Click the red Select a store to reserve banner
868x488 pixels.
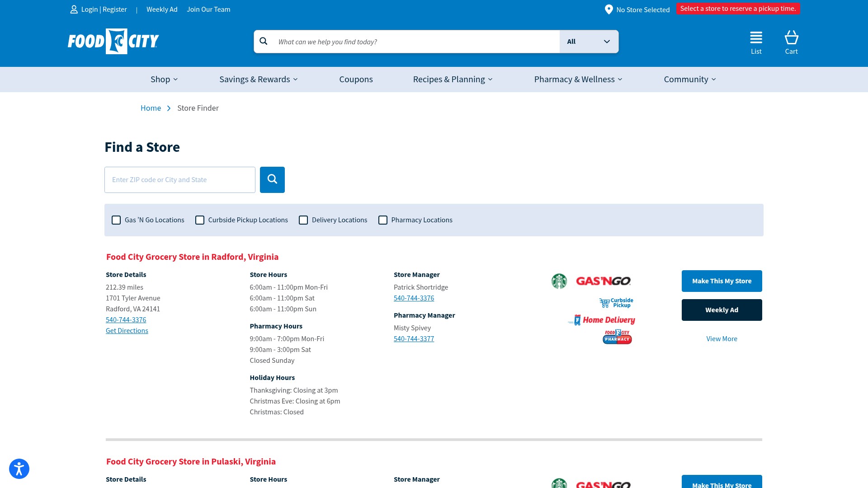(738, 9)
